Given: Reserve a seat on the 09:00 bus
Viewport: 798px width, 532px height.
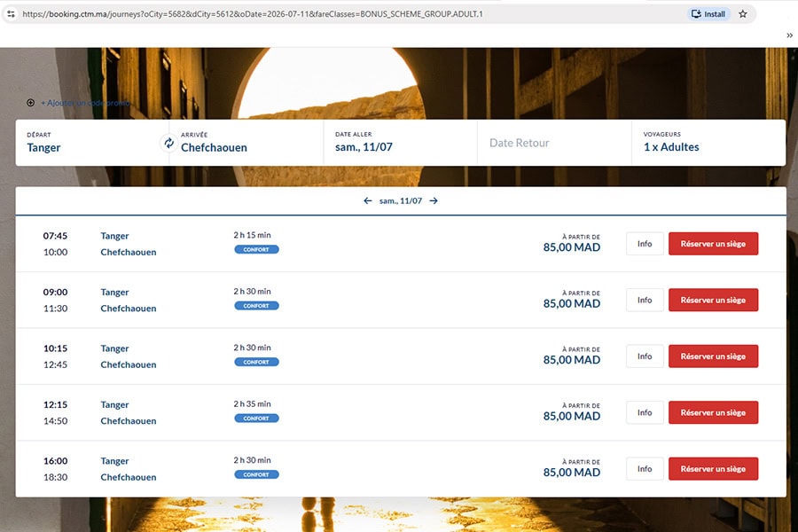Looking at the screenshot, I should point(713,301).
